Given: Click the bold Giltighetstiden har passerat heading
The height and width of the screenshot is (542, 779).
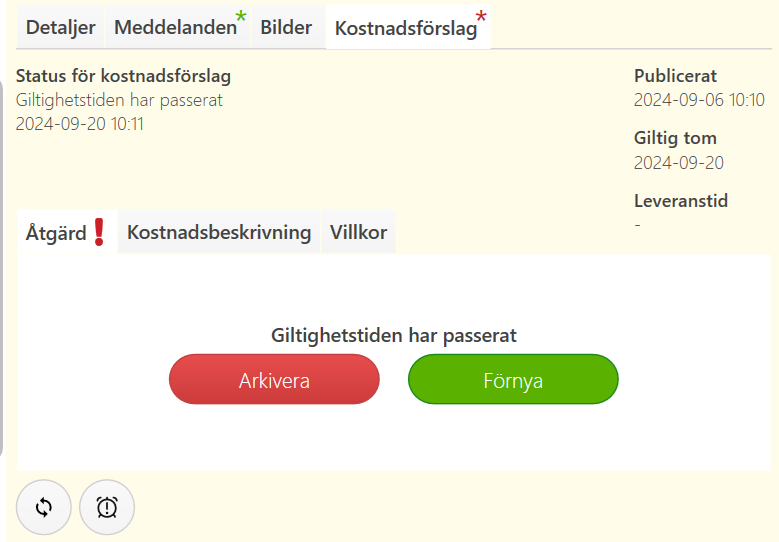Looking at the screenshot, I should click(394, 335).
